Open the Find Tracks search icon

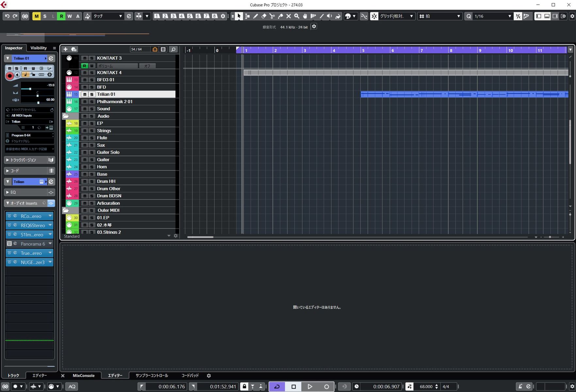pyautogui.click(x=173, y=49)
